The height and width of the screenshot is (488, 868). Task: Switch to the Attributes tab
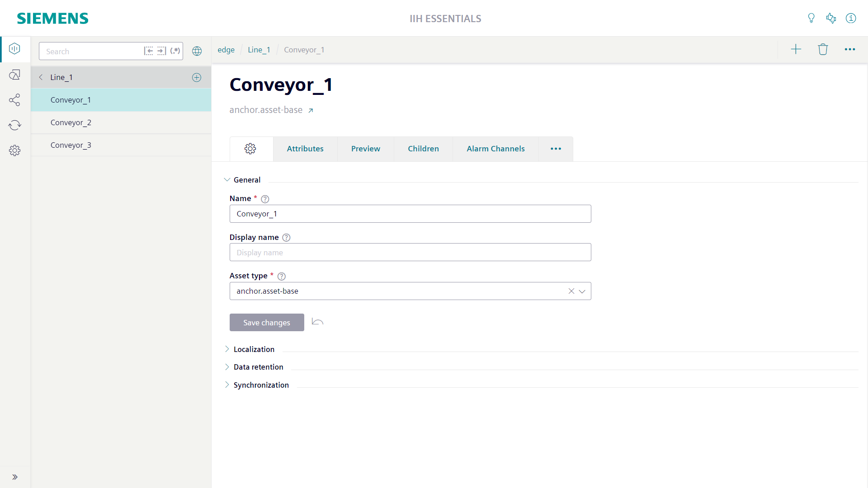pos(305,149)
